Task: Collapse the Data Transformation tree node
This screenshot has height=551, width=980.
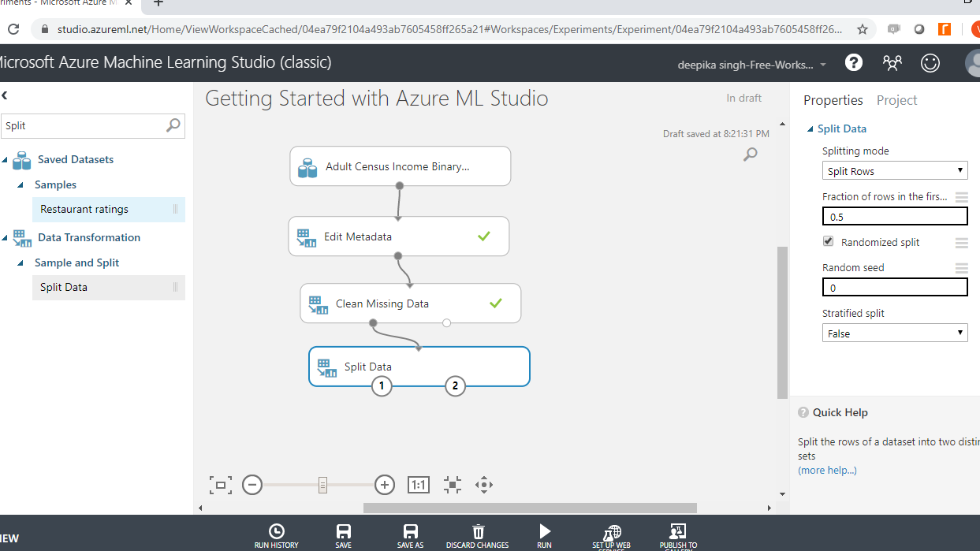Action: [5, 238]
